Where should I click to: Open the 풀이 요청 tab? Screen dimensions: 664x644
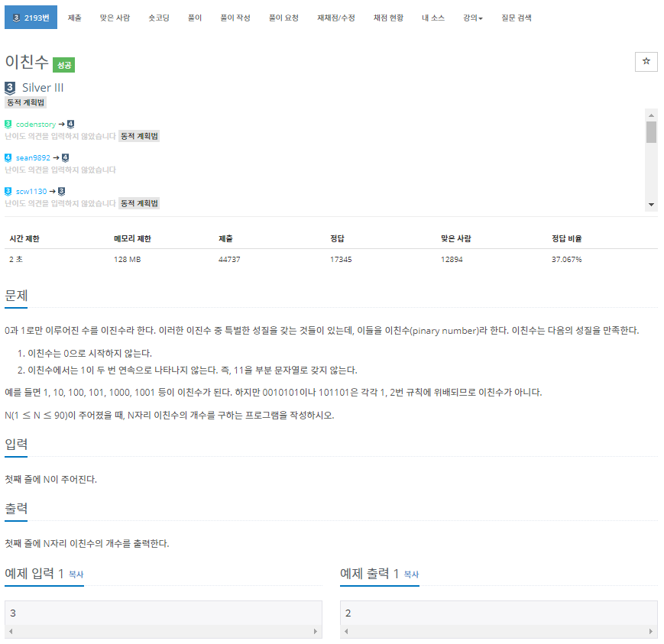pyautogui.click(x=283, y=18)
